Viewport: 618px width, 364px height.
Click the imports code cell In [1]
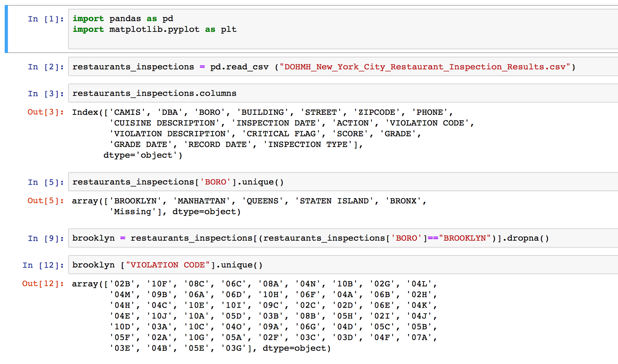tap(343, 29)
